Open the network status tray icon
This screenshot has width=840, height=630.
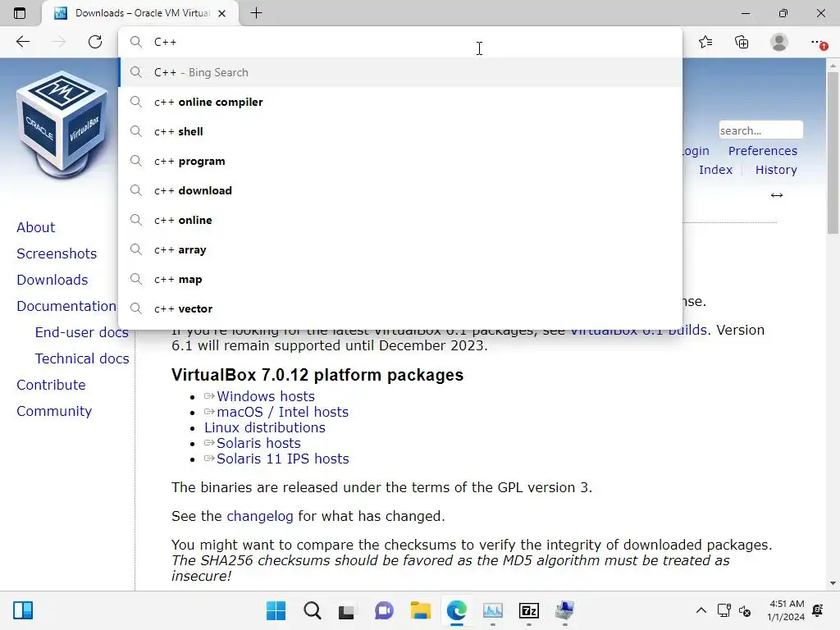pos(724,610)
